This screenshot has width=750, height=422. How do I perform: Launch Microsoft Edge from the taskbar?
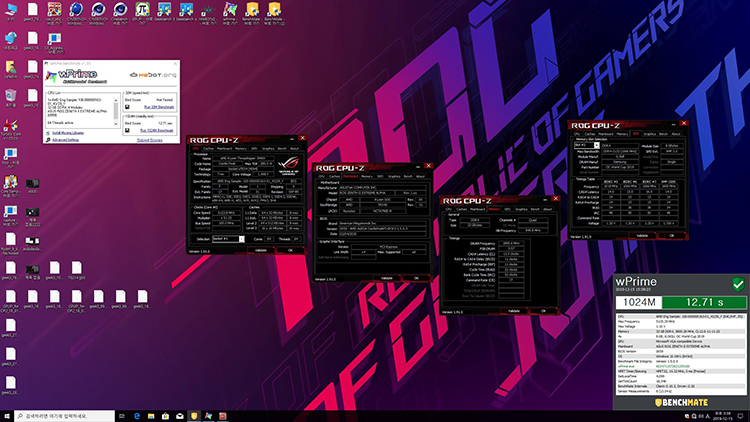[x=136, y=416]
